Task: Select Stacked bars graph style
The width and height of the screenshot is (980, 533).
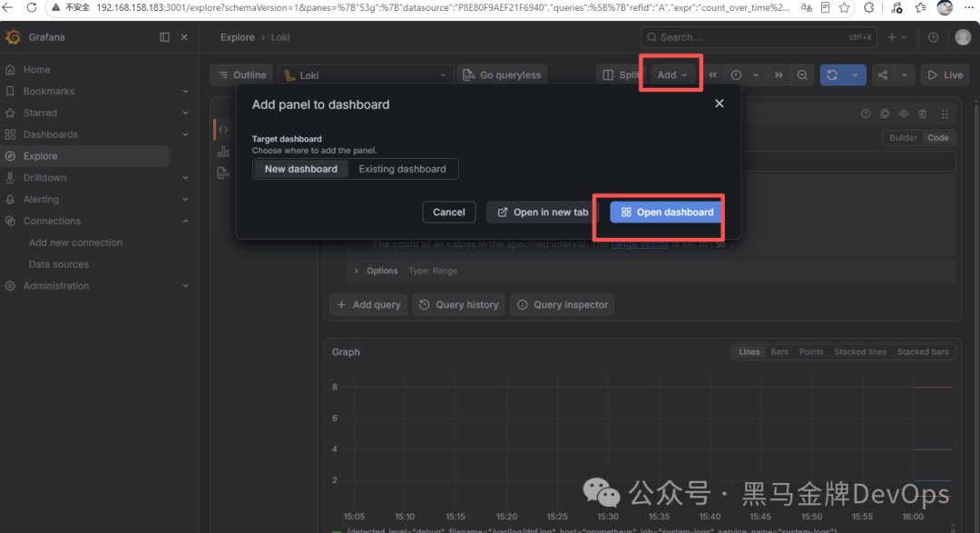Action: pyautogui.click(x=923, y=352)
